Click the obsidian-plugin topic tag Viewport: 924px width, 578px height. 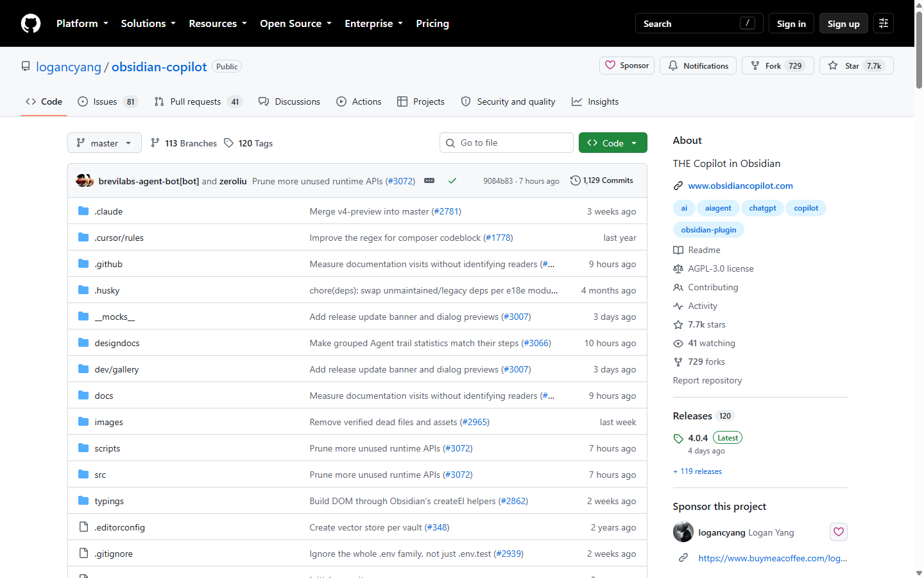(x=708, y=230)
